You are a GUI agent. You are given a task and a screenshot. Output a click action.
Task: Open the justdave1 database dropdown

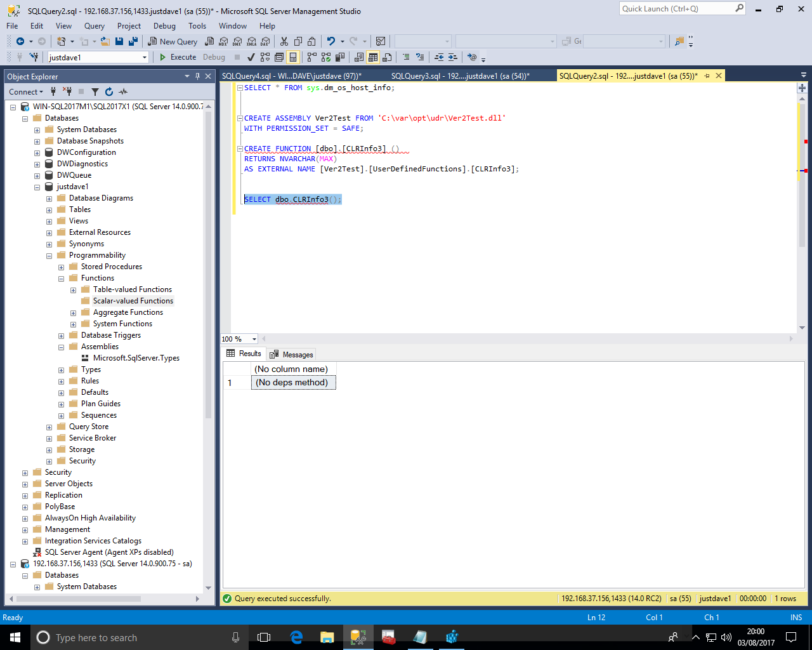click(145, 57)
